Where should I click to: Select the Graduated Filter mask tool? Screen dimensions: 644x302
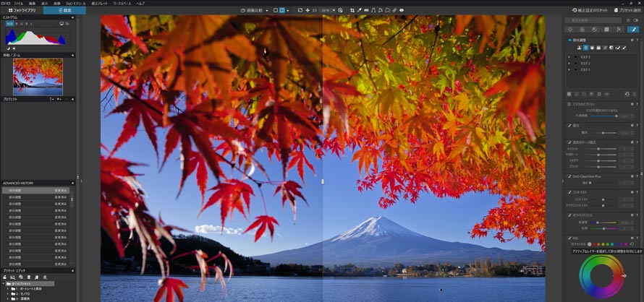point(598,48)
